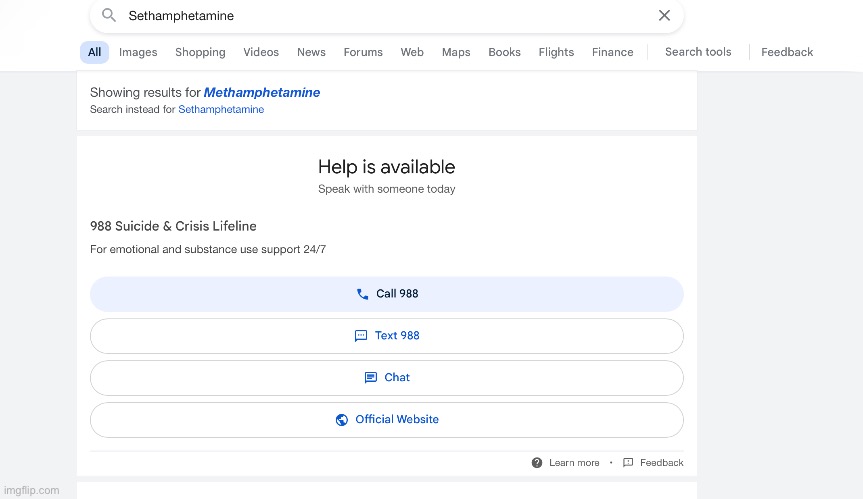Search instead for Sethamphetamine
The height and width of the screenshot is (499, 863).
click(x=221, y=110)
